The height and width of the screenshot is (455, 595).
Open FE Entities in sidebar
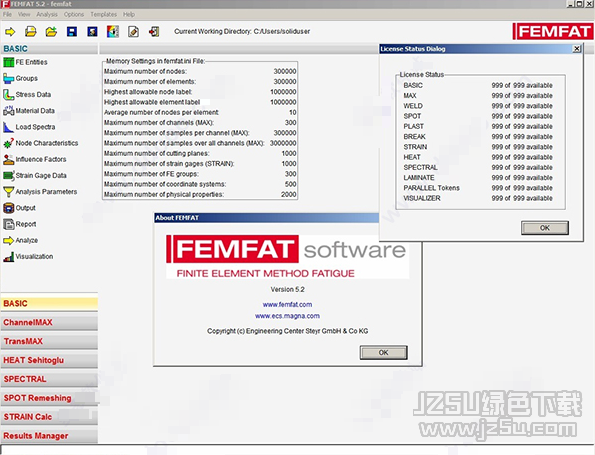point(25,62)
